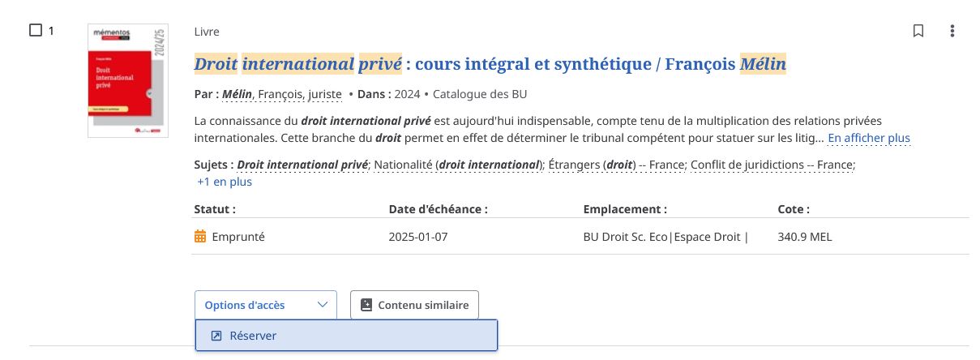
Task: Open the Droit international privé book cover
Action: [128, 80]
